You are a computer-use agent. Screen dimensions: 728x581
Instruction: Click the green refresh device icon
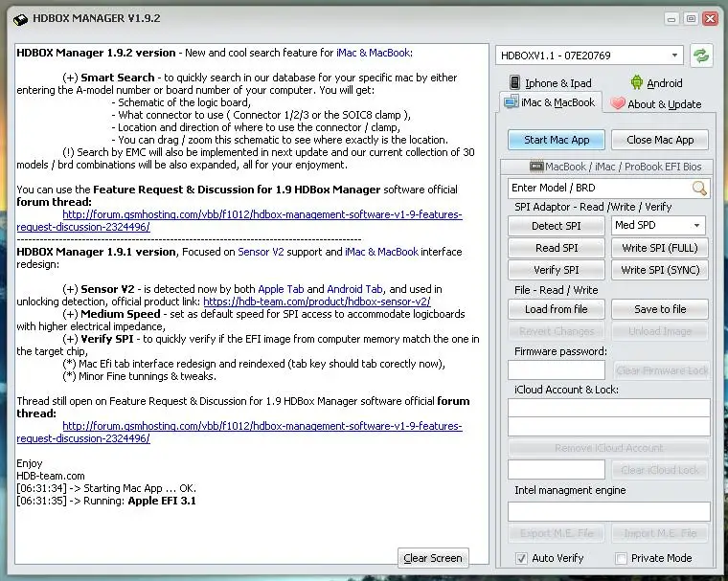tap(701, 56)
